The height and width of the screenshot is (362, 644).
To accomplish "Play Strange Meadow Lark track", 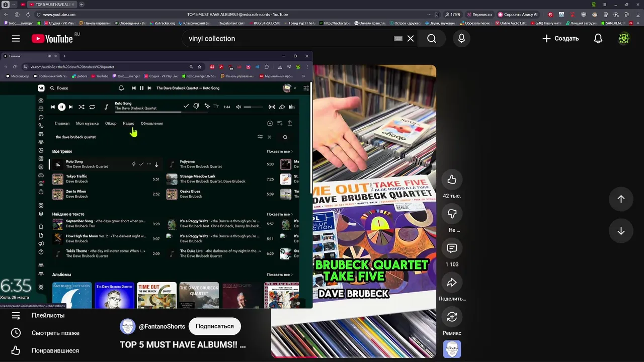I will coord(220,179).
